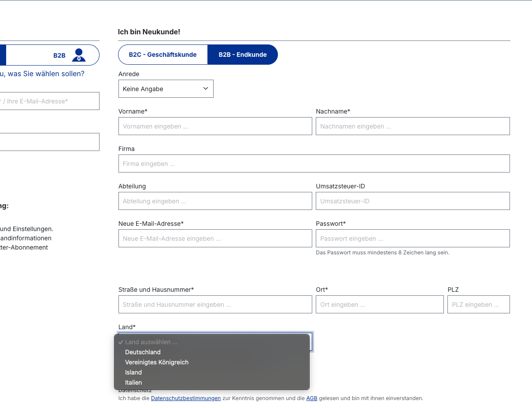532x408 pixels.
Task: Click into the PLZ field
Action: (479, 305)
